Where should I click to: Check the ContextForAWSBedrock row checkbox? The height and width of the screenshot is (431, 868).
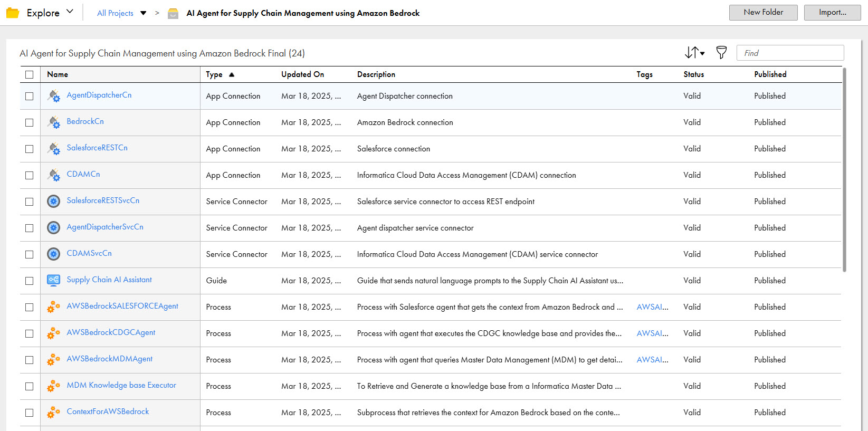click(x=30, y=413)
